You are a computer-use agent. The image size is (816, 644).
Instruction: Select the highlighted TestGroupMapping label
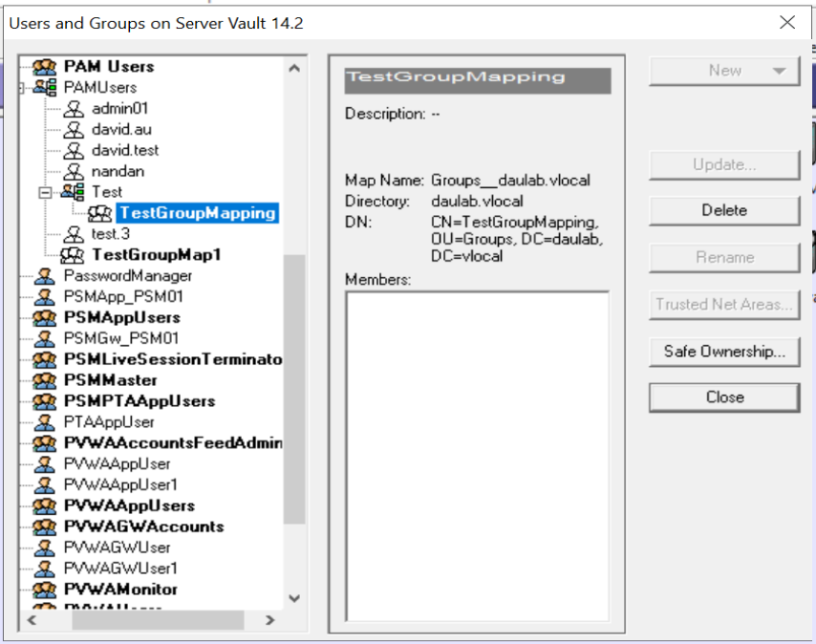[197, 213]
